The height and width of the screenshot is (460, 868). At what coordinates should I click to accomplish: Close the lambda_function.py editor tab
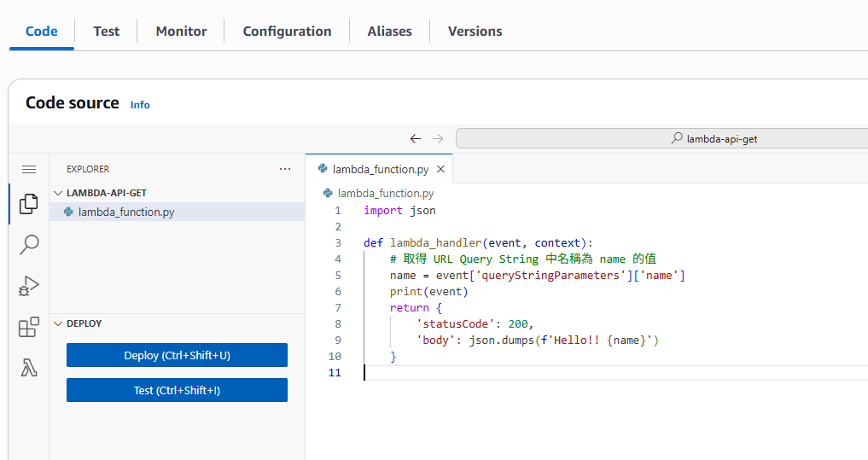tap(440, 169)
